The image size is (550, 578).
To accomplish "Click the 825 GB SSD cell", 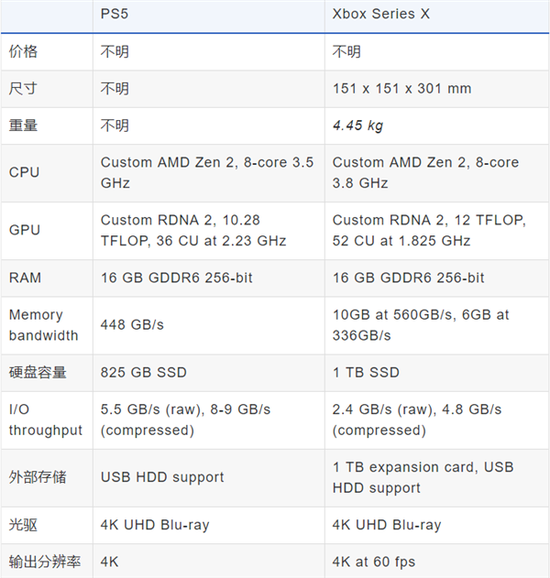I will click(x=143, y=372).
